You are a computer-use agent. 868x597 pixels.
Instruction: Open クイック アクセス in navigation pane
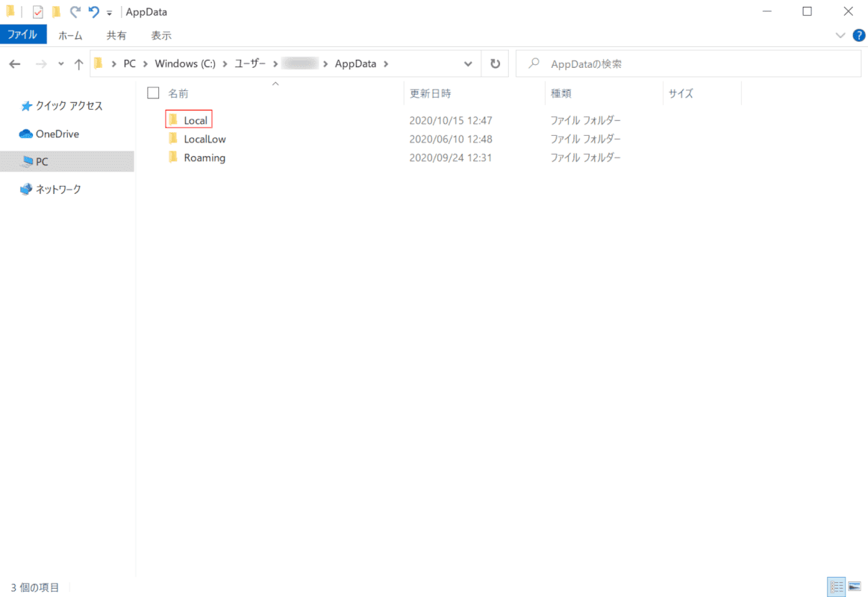[x=69, y=106]
